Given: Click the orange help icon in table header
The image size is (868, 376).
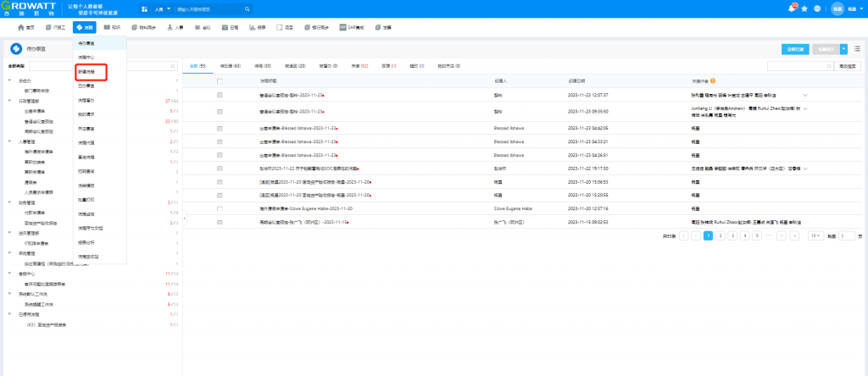Looking at the screenshot, I should (x=712, y=80).
